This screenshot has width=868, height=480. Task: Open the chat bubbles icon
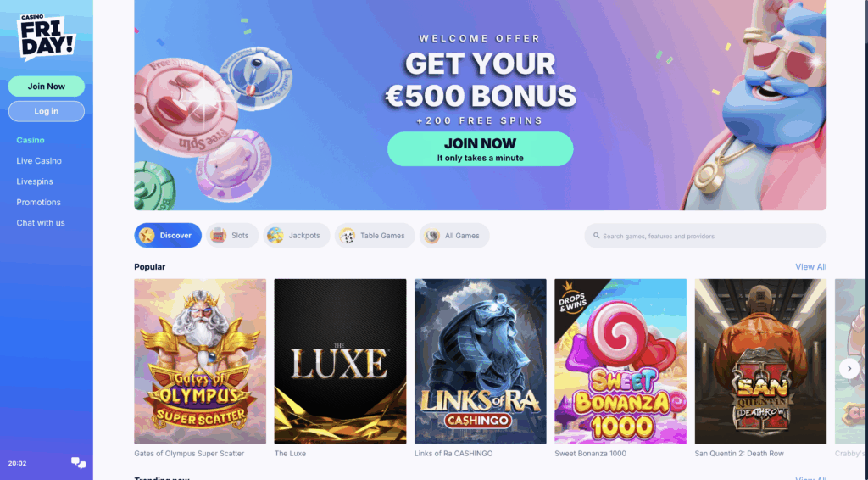tap(79, 463)
